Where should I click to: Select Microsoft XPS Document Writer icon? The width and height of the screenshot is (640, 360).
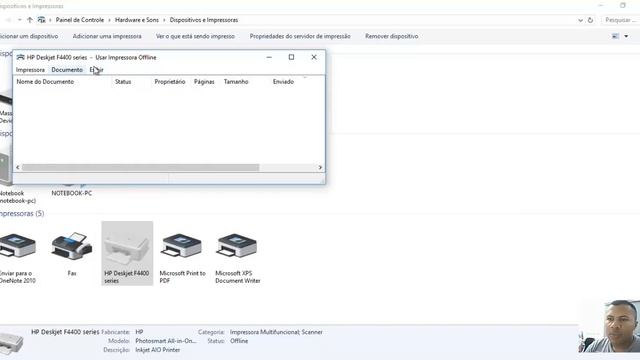(237, 247)
